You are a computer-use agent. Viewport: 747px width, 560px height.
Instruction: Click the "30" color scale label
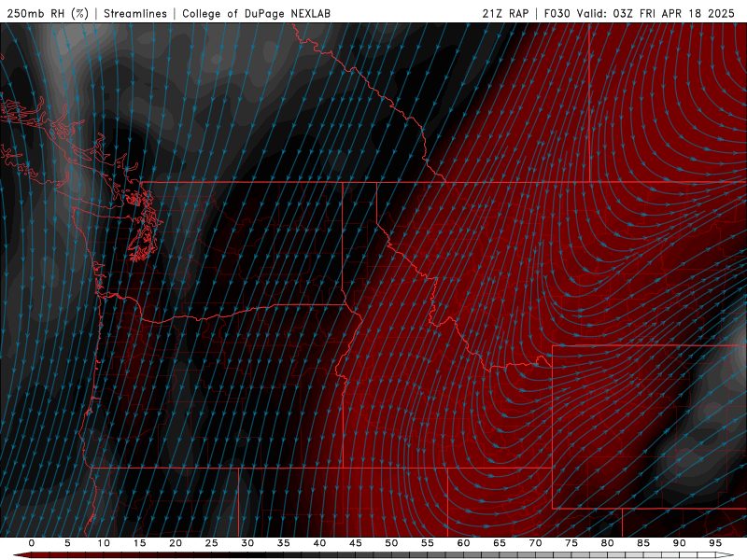click(247, 543)
